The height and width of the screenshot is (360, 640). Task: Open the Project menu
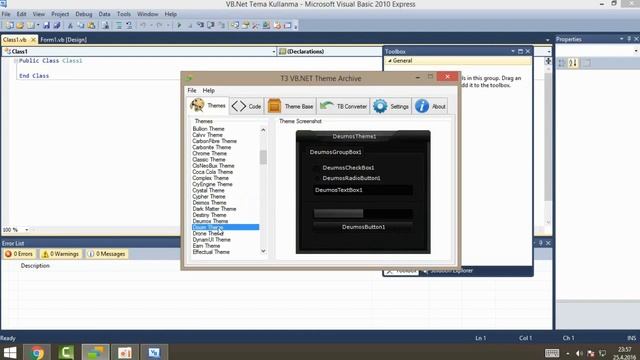[60, 14]
